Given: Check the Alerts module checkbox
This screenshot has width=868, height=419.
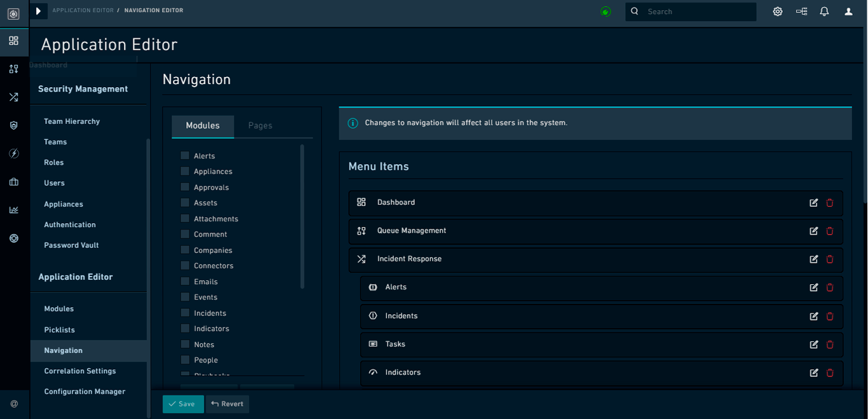Looking at the screenshot, I should [184, 155].
